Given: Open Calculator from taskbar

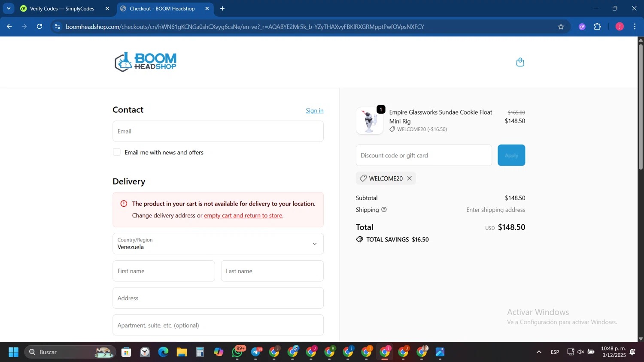Looking at the screenshot, I should (200, 352).
